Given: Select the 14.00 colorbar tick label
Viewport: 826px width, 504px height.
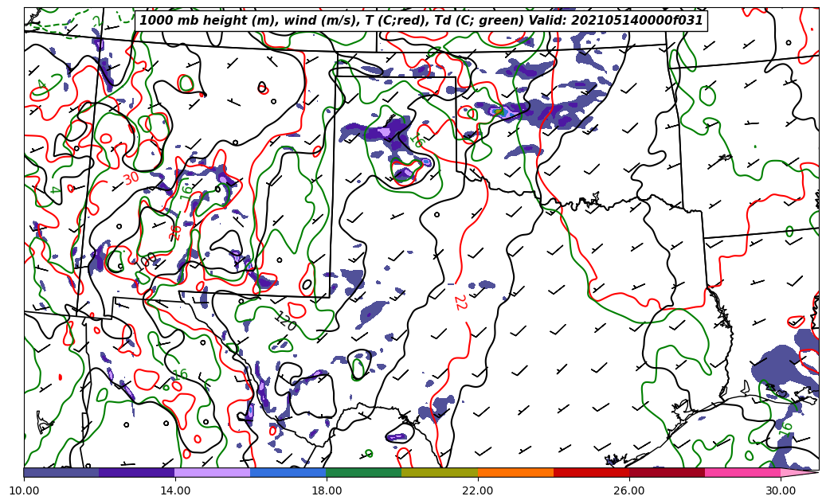Looking at the screenshot, I should click(175, 490).
